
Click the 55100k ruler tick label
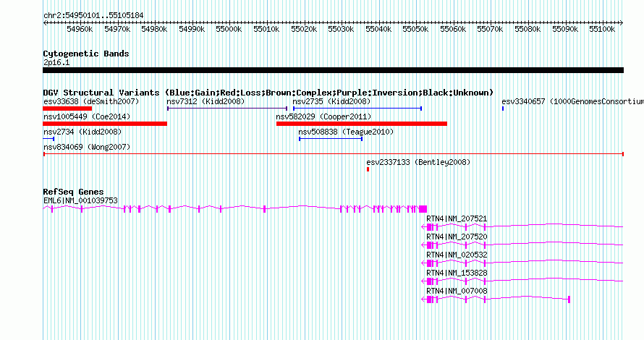pyautogui.click(x=602, y=29)
